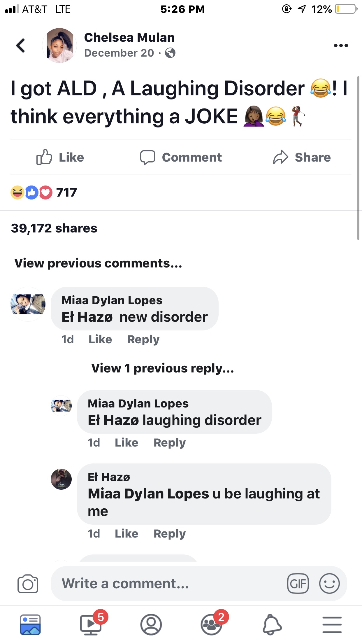The image size is (362, 644).
Task: Open the profile tab icon
Action: (151, 625)
